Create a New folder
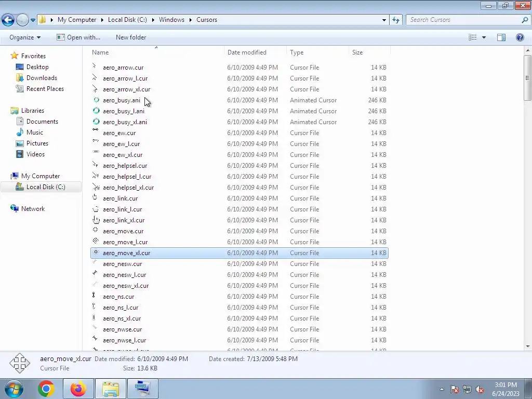The width and height of the screenshot is (532, 399). (x=131, y=37)
